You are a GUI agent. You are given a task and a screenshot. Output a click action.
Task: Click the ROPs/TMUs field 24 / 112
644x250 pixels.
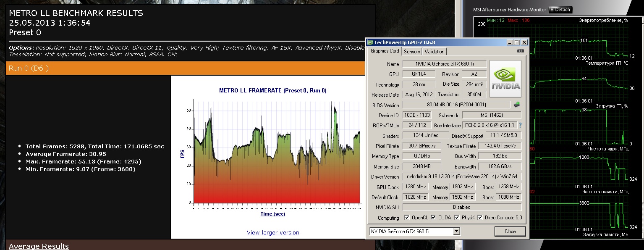pyautogui.click(x=416, y=125)
